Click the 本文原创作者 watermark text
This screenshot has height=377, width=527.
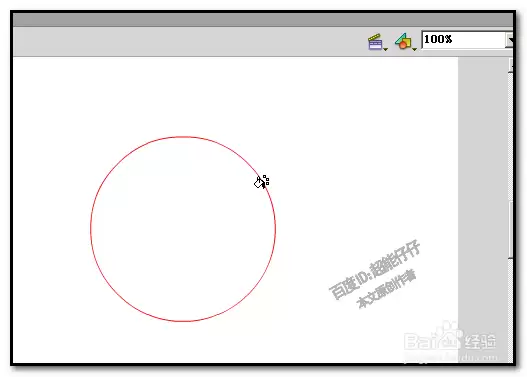click(387, 289)
